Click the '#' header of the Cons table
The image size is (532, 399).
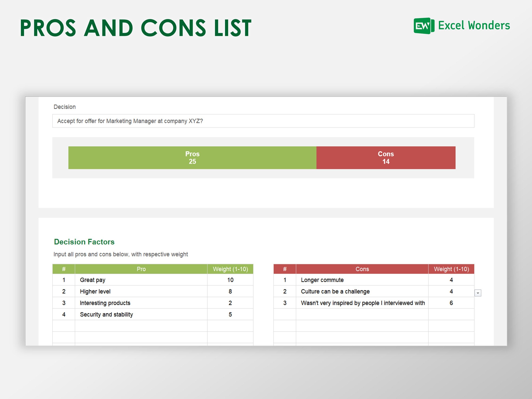pyautogui.click(x=285, y=269)
